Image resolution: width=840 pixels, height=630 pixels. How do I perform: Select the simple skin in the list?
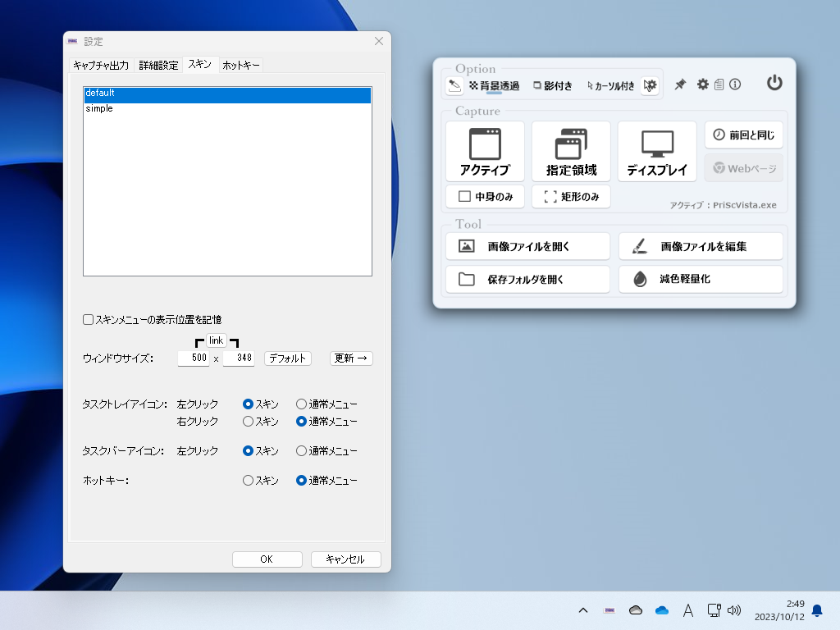pos(99,107)
